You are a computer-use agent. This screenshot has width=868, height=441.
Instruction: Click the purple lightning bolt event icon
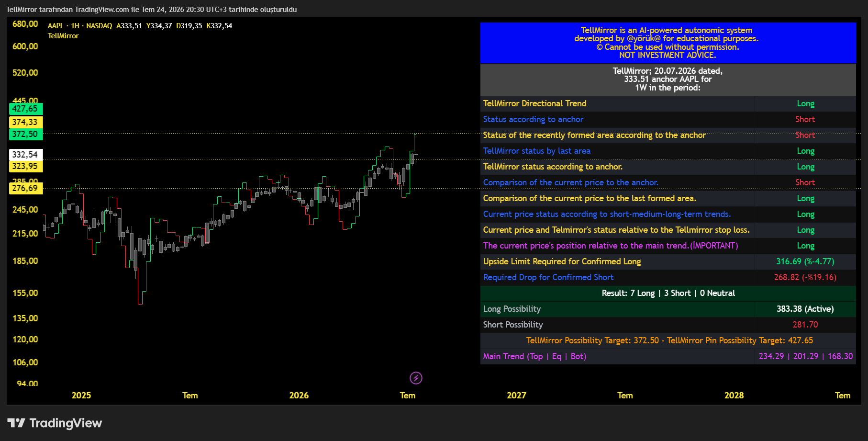pyautogui.click(x=416, y=378)
